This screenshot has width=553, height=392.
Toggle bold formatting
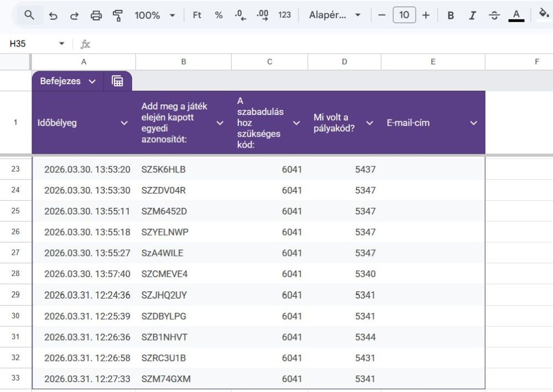click(x=451, y=15)
